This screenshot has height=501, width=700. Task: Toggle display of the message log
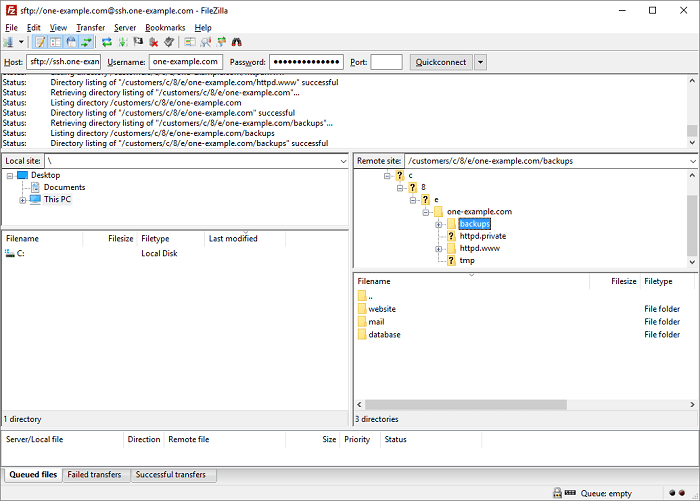pyautogui.click(x=40, y=42)
